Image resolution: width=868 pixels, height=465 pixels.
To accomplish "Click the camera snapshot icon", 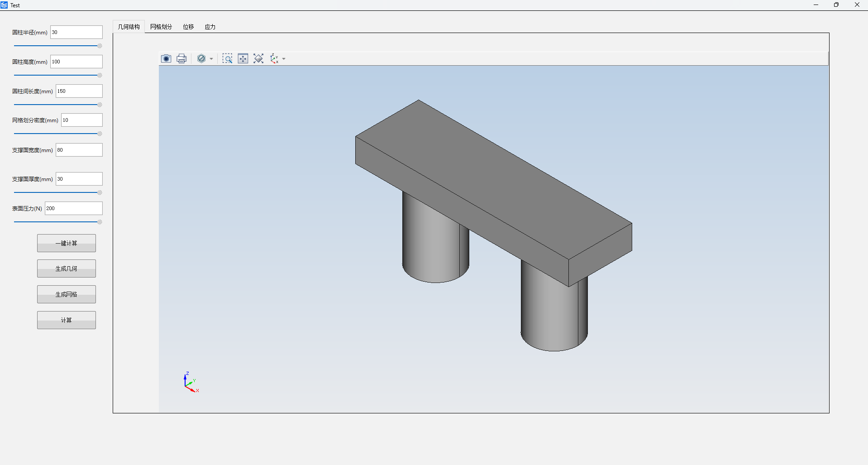I will [x=166, y=58].
